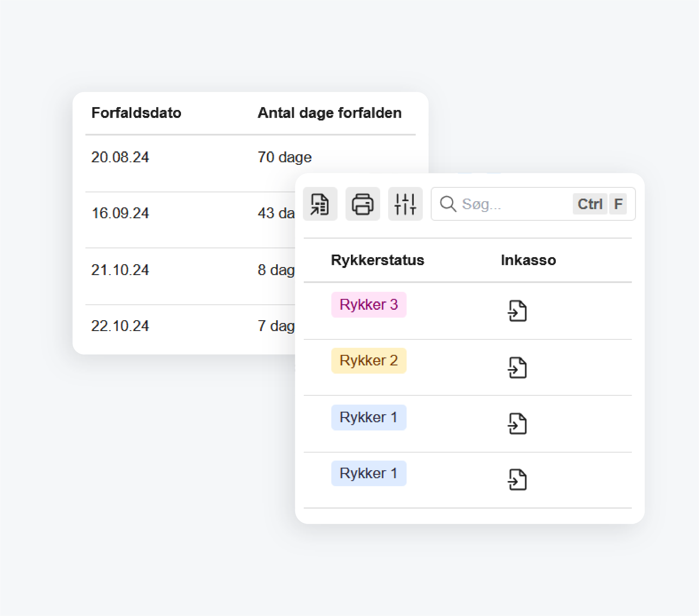Click the Inkasso column header
The image size is (699, 616).
pos(528,260)
